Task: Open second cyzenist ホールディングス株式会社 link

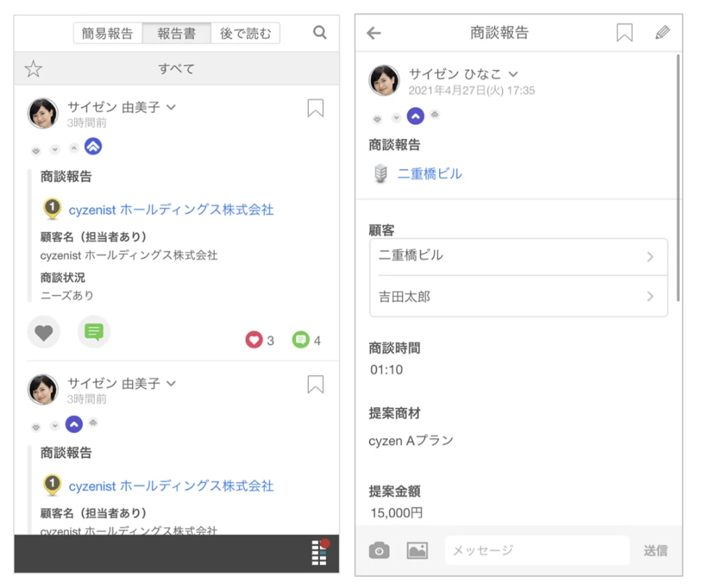Action: 171,486
